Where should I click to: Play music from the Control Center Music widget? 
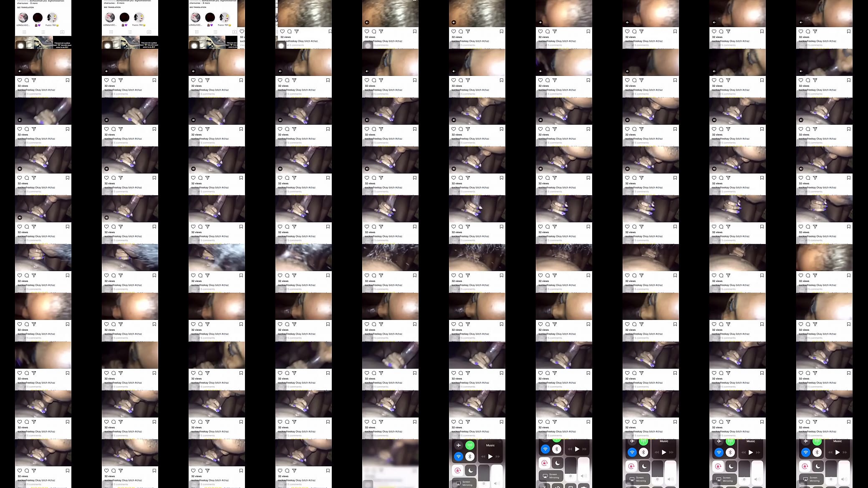pos(490,456)
